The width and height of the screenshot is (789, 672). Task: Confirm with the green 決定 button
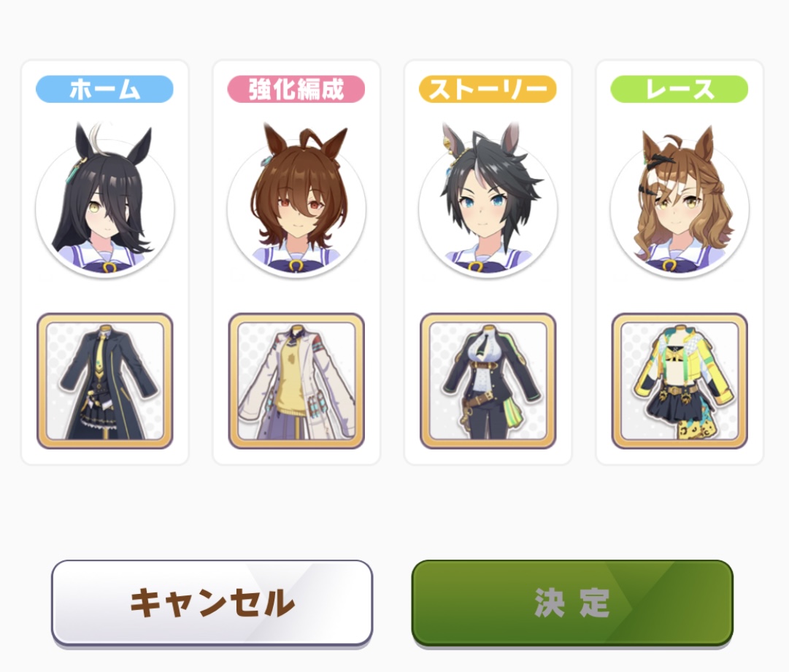click(572, 603)
